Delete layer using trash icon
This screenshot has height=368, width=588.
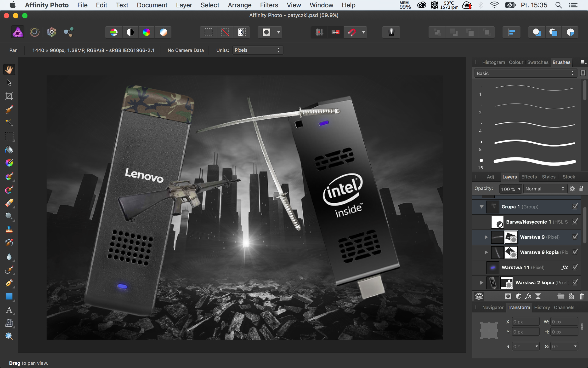point(582,296)
